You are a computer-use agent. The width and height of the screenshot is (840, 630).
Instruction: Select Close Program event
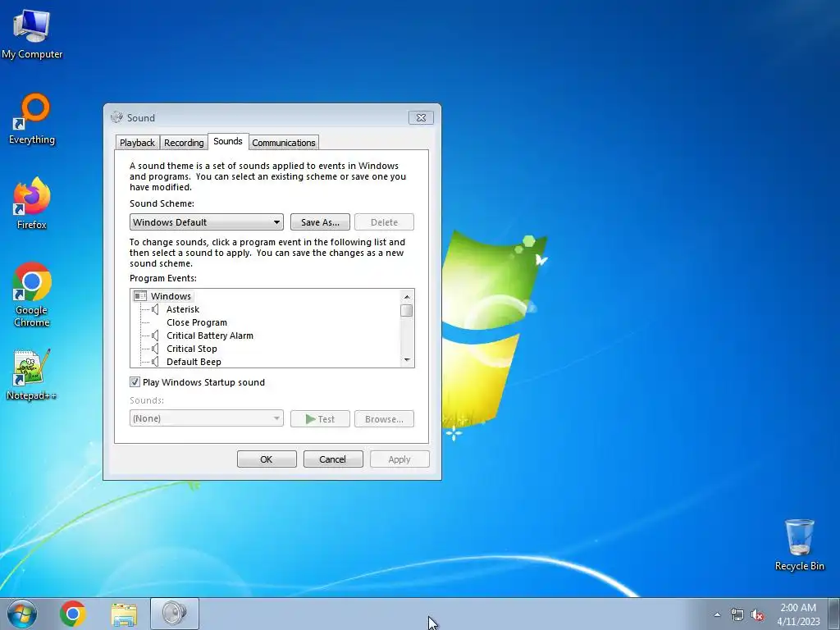click(x=197, y=322)
